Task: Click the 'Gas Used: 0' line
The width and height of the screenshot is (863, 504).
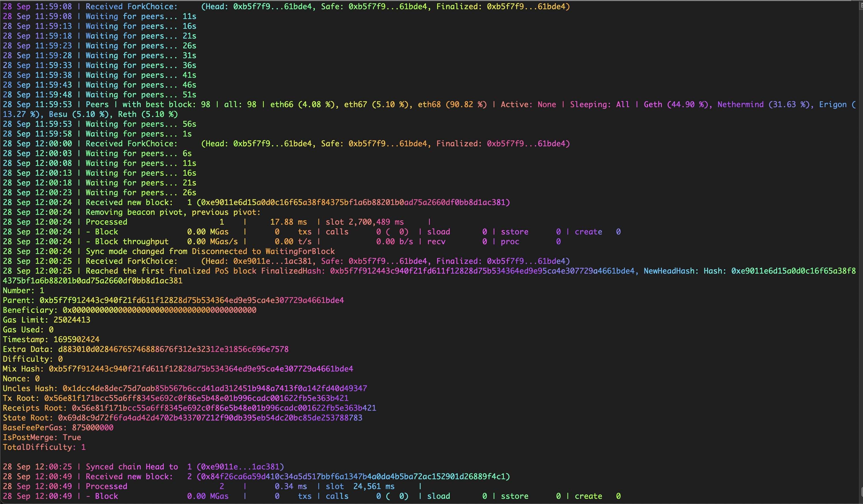Action: (x=28, y=330)
